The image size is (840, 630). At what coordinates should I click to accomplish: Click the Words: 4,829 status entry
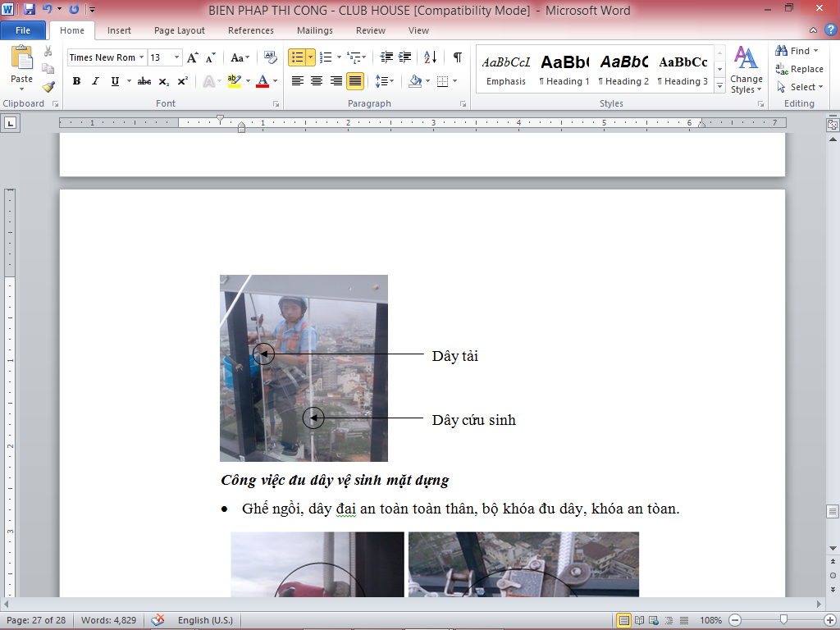tap(109, 620)
